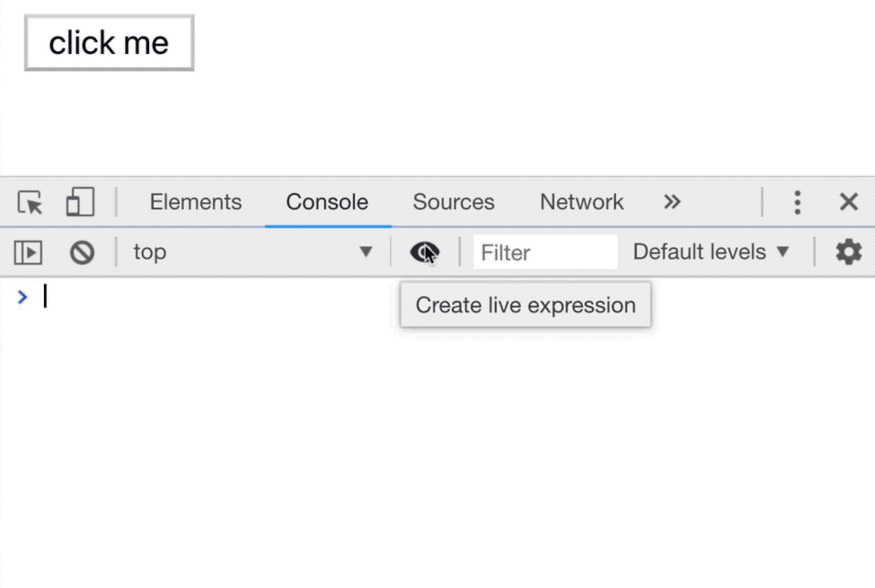Switch to the Elements tab
Viewport: 875px width, 588px height.
click(196, 203)
